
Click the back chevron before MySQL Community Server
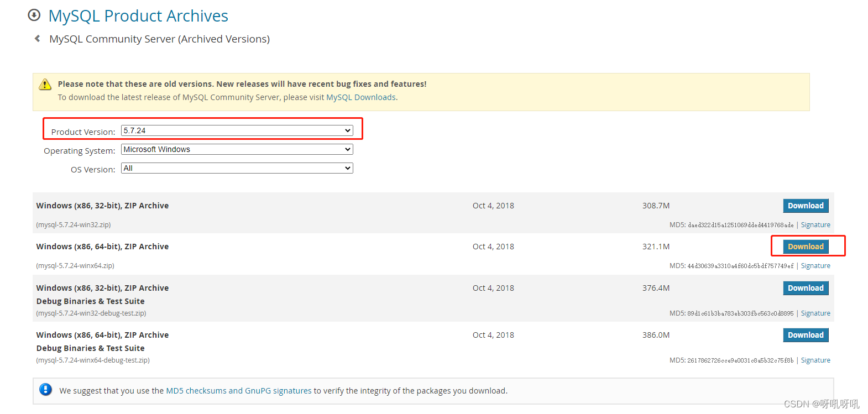pyautogui.click(x=37, y=39)
